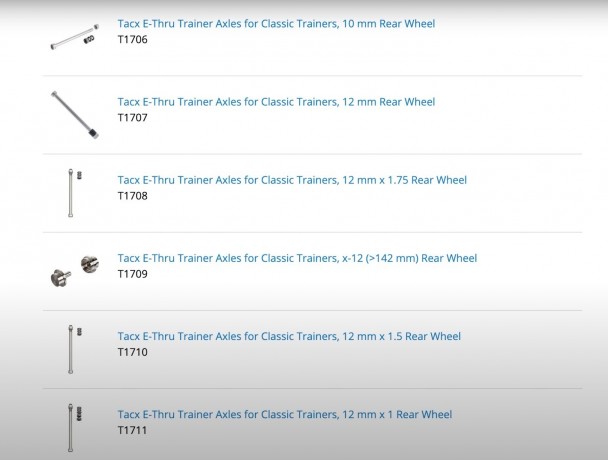Follow the 12 mm x 1.75 Rear Wheel link
Viewport: 608px width, 460px height.
pyautogui.click(x=292, y=180)
